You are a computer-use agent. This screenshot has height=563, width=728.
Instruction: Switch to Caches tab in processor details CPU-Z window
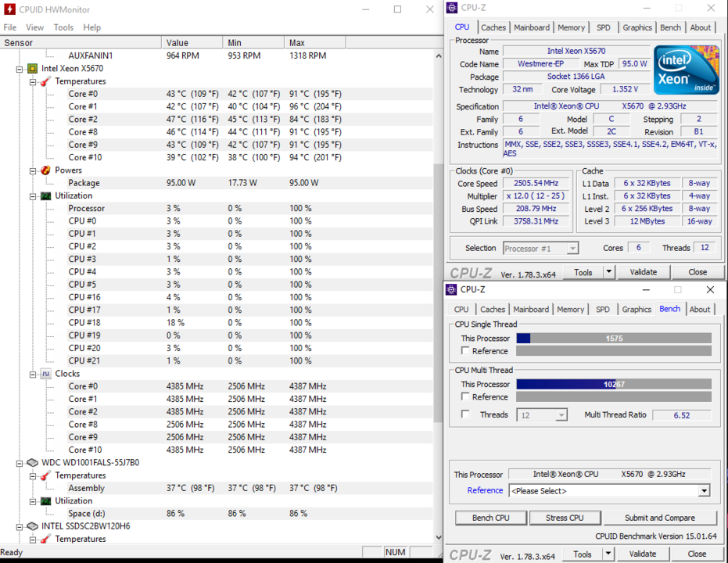tap(493, 27)
